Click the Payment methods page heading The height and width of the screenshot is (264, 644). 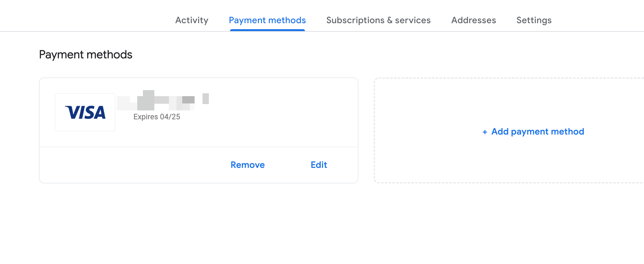tap(86, 55)
